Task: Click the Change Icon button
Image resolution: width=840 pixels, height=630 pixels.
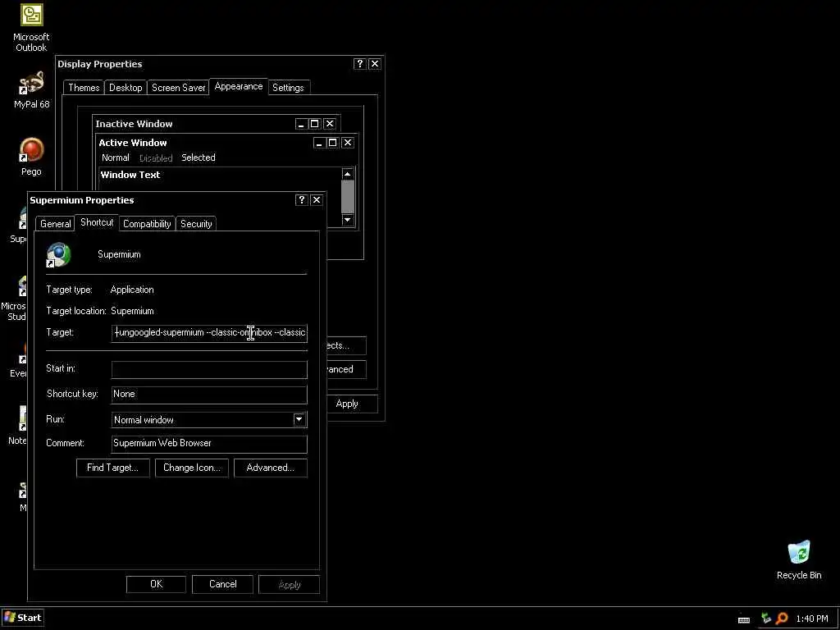Action: (192, 468)
